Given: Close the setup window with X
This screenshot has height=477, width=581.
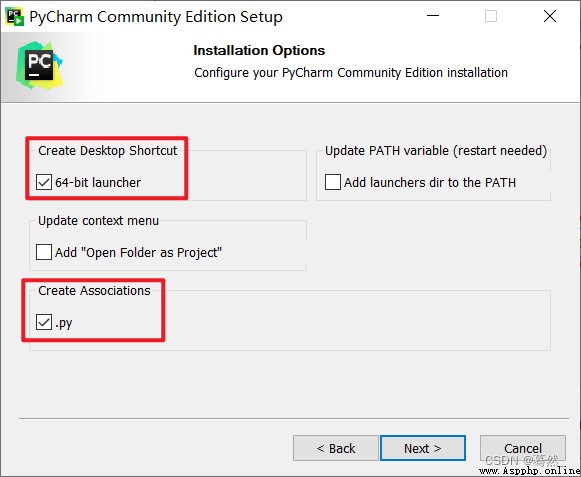Looking at the screenshot, I should point(550,16).
